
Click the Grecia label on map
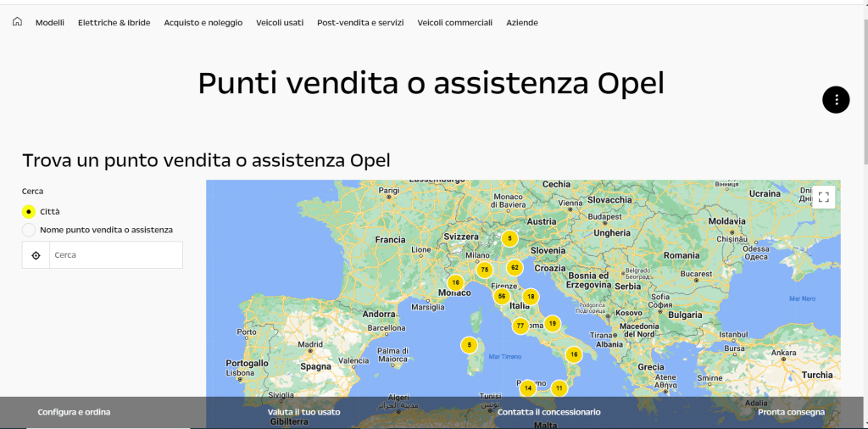(650, 367)
